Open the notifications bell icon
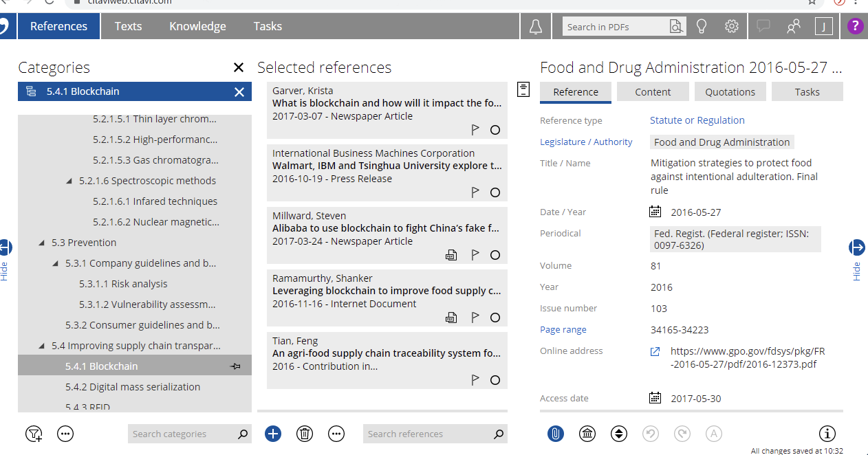Image resolution: width=868 pixels, height=455 pixels. tap(535, 27)
